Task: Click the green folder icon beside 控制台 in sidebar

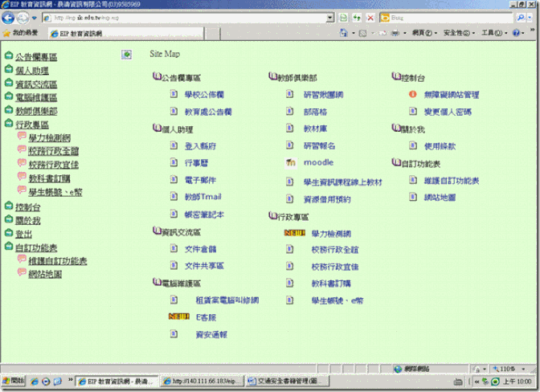Action: point(9,206)
